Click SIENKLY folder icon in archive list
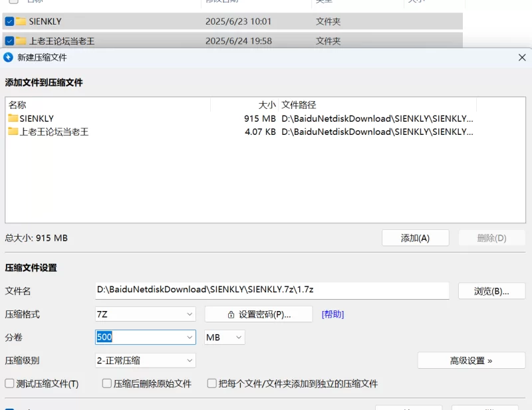532x410 pixels. 13,118
